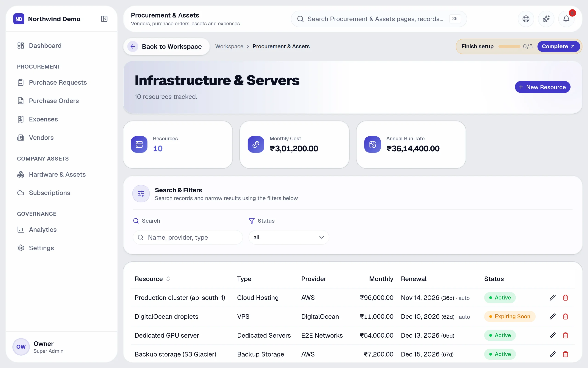The height and width of the screenshot is (368, 588).
Task: Click the Annual Run-rate calendar icon
Action: tap(372, 144)
